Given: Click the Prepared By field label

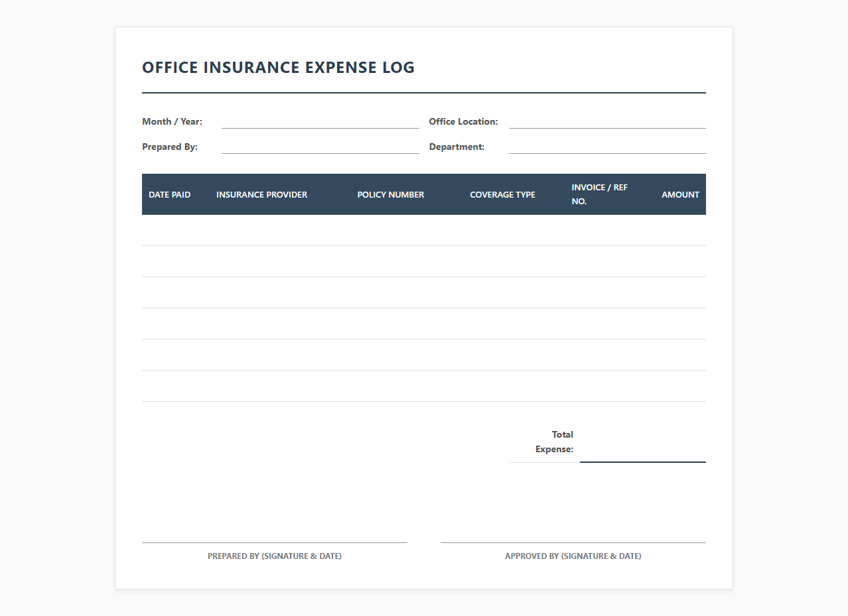Looking at the screenshot, I should tap(170, 147).
